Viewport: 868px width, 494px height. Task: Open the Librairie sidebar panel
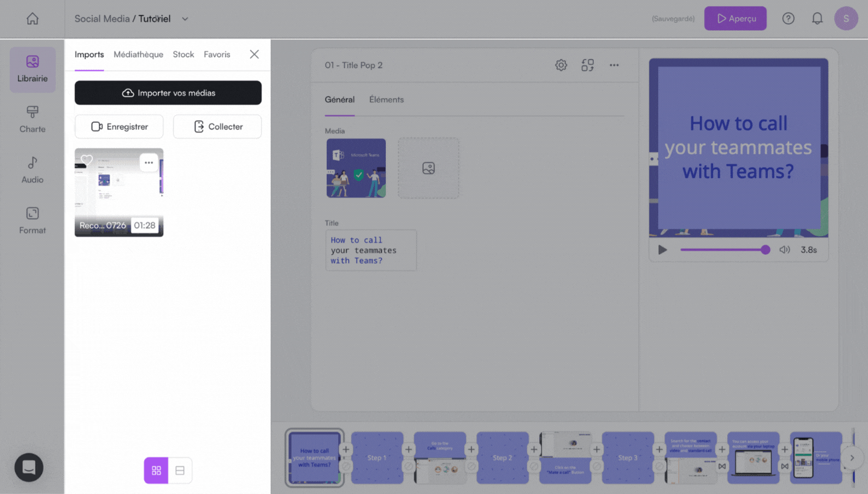[x=33, y=70]
